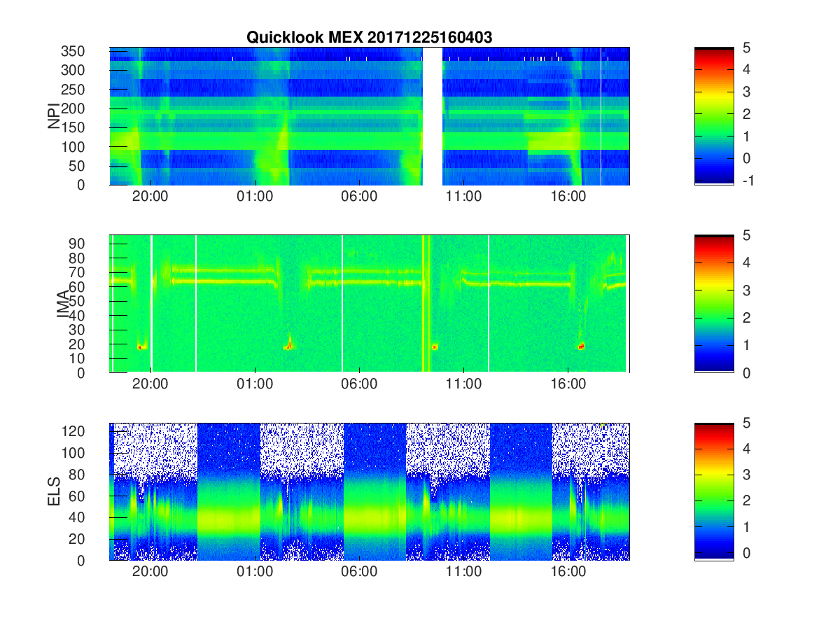
Task: Click the 06:00 time label under IMA plot
Action: point(359,384)
